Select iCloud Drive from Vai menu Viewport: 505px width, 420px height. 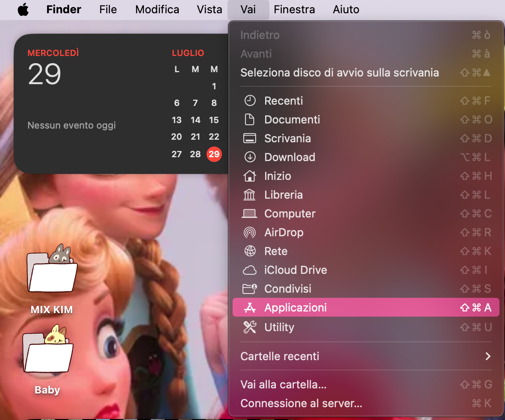(x=366, y=270)
